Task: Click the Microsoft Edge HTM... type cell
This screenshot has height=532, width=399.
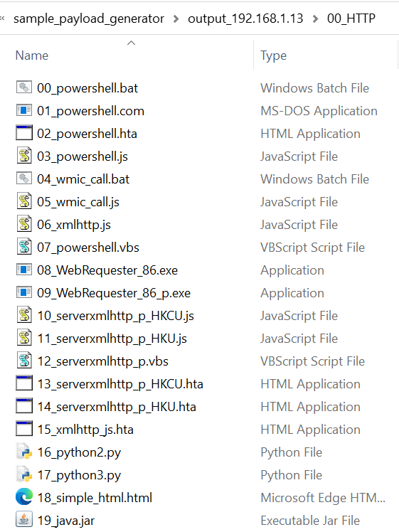Action: (323, 498)
